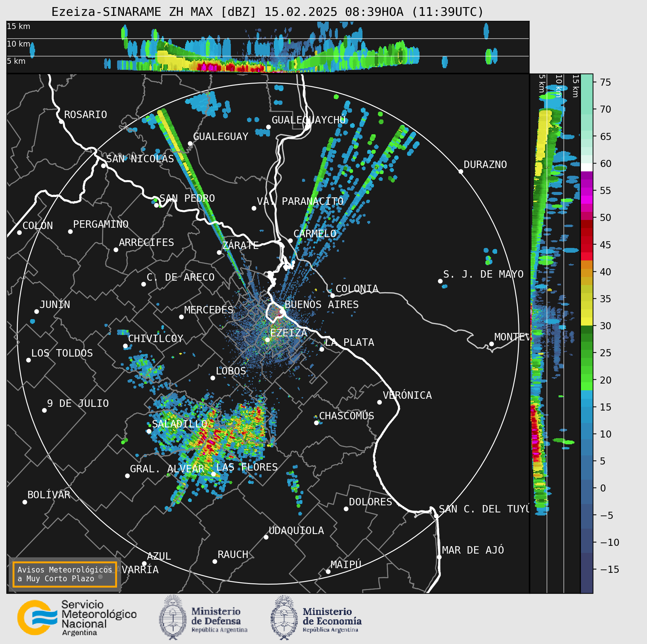Click the radar title text at top
This screenshot has width=647, height=644.
267,12
